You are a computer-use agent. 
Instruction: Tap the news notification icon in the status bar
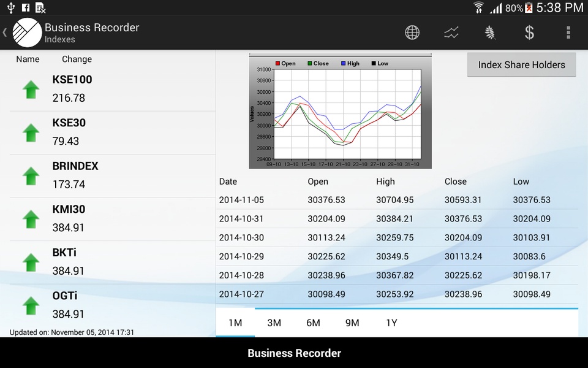(x=40, y=7)
